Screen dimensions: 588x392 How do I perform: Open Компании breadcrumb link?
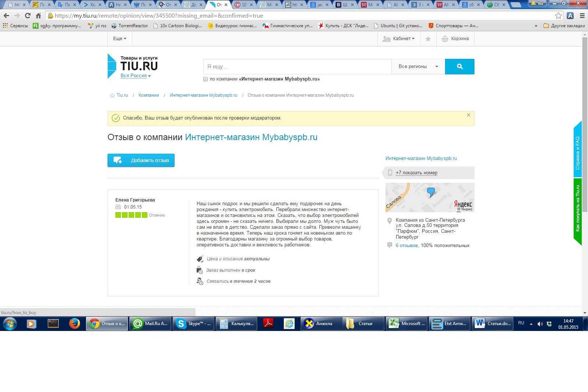tap(149, 95)
